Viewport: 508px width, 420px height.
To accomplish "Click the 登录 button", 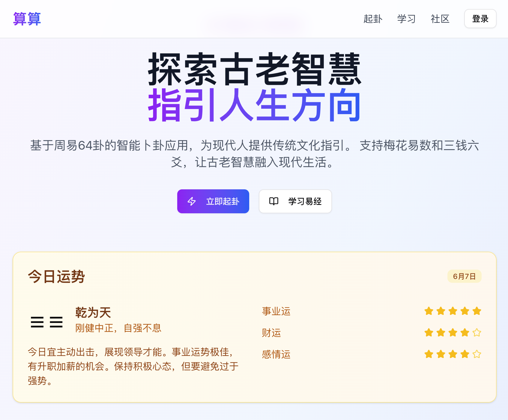I will coord(480,19).
